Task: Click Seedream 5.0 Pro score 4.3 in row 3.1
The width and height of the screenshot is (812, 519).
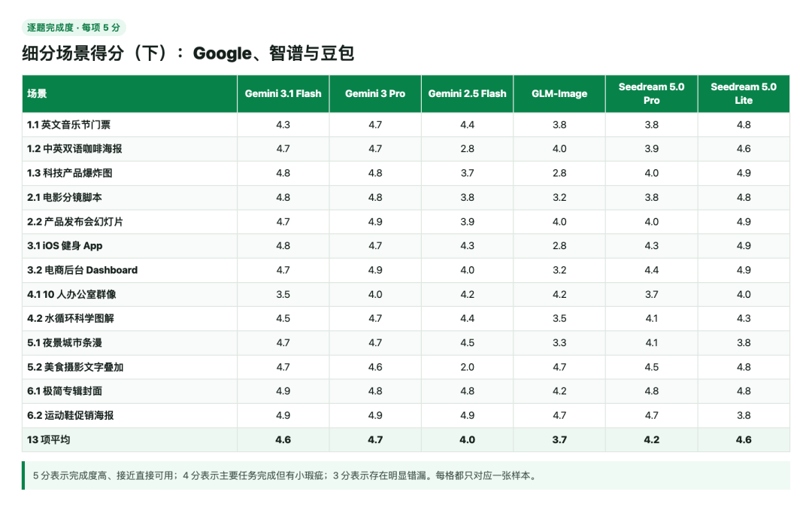Action: (651, 245)
